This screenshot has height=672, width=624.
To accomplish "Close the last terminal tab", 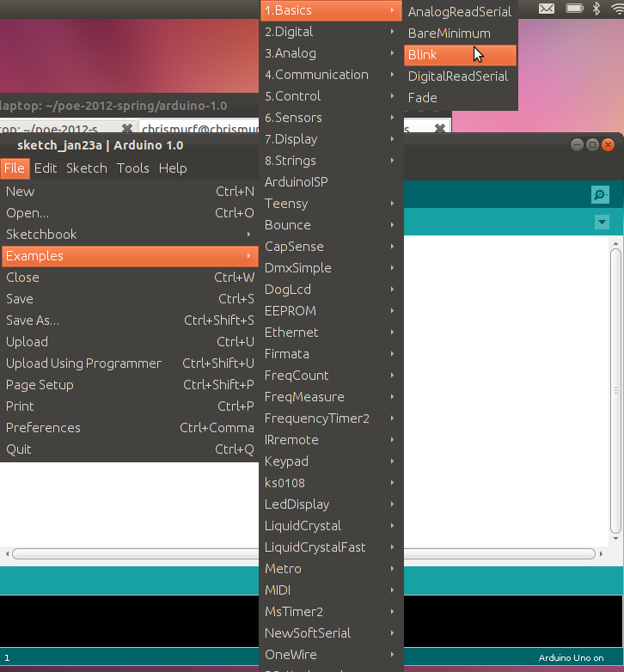I will (x=440, y=128).
